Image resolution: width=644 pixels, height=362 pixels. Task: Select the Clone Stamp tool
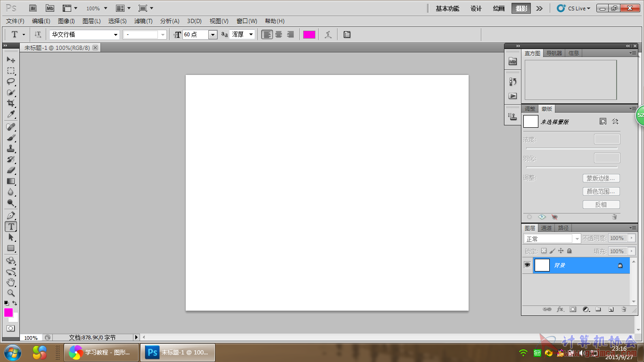(x=11, y=148)
